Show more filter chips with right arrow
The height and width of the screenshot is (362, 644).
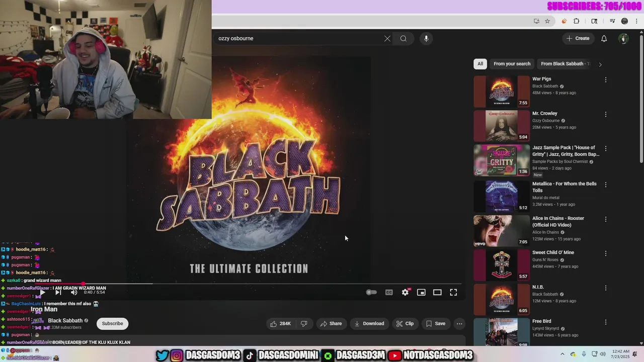[x=600, y=64]
